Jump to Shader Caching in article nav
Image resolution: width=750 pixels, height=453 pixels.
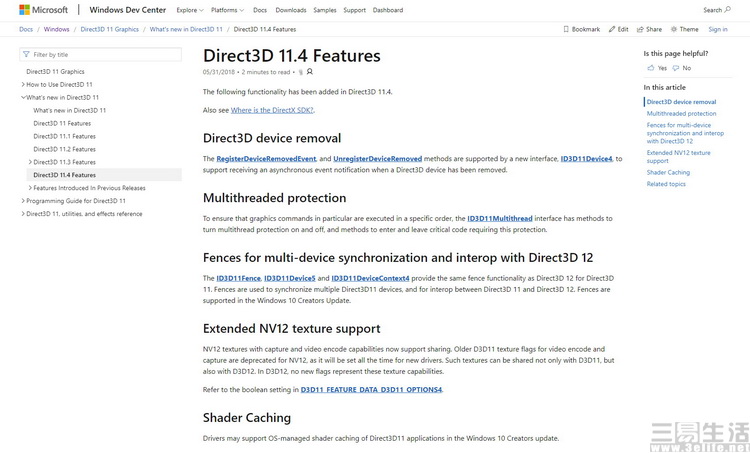[668, 173]
